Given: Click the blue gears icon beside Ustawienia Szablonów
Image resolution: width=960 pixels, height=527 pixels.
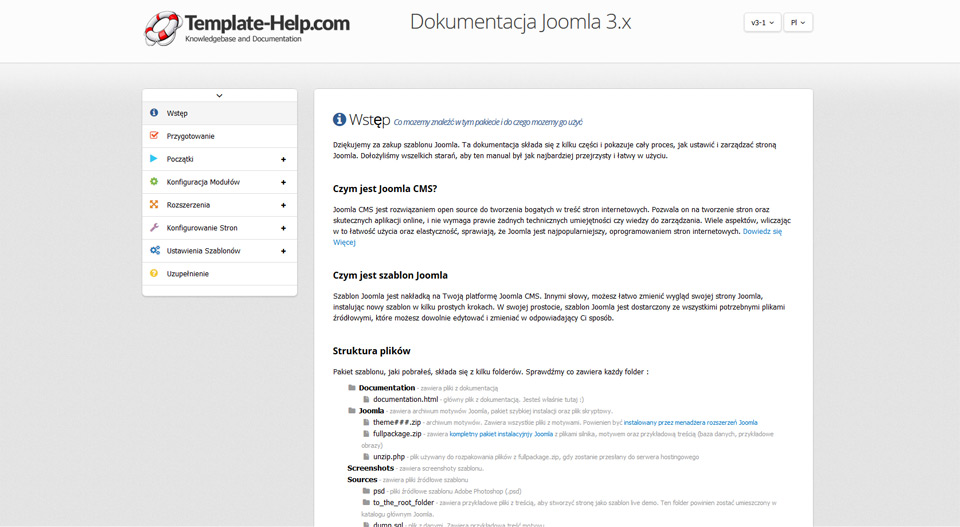Looking at the screenshot, I should [x=155, y=250].
